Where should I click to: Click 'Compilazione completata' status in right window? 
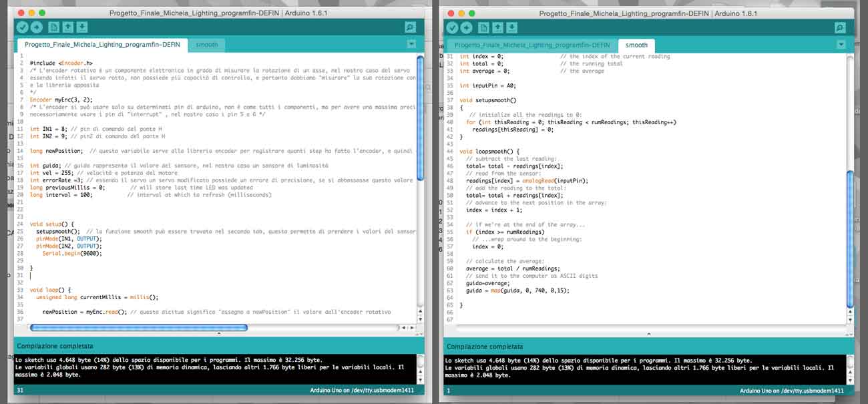(485, 347)
